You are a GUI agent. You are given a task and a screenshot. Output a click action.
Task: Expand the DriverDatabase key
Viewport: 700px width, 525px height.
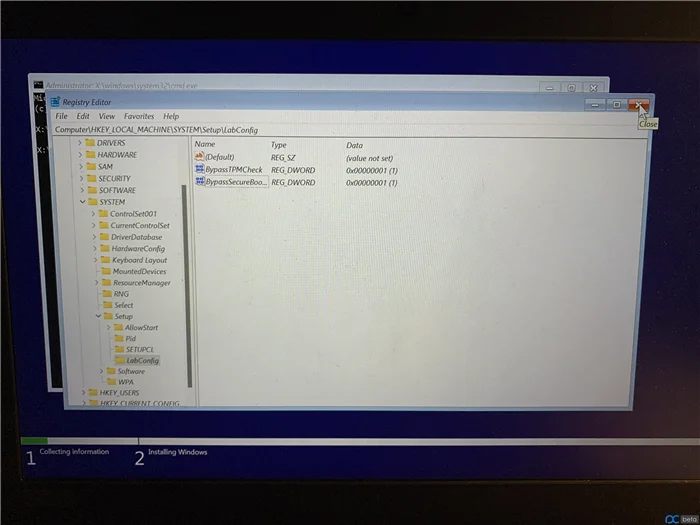[x=94, y=237]
